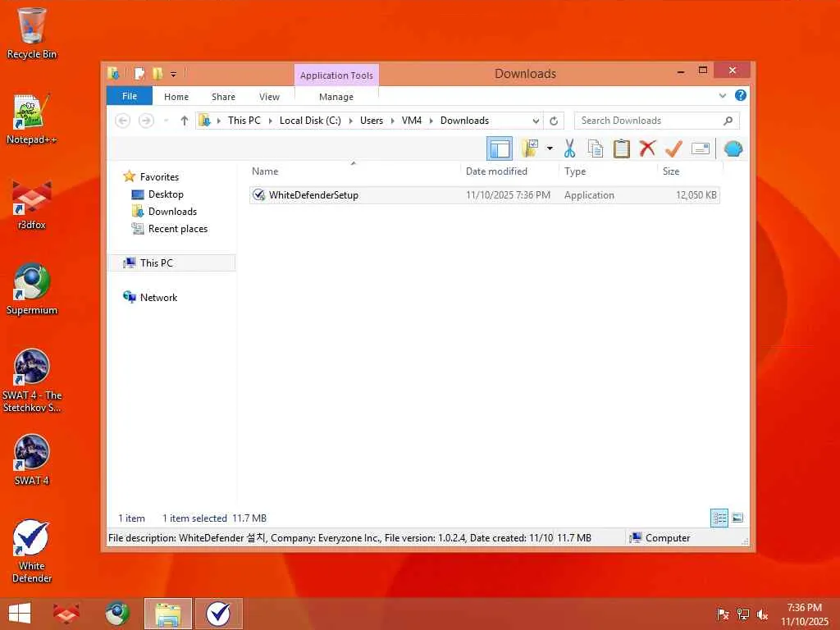
Task: Expand the Users breadcrumb arrow
Action: pyautogui.click(x=392, y=121)
